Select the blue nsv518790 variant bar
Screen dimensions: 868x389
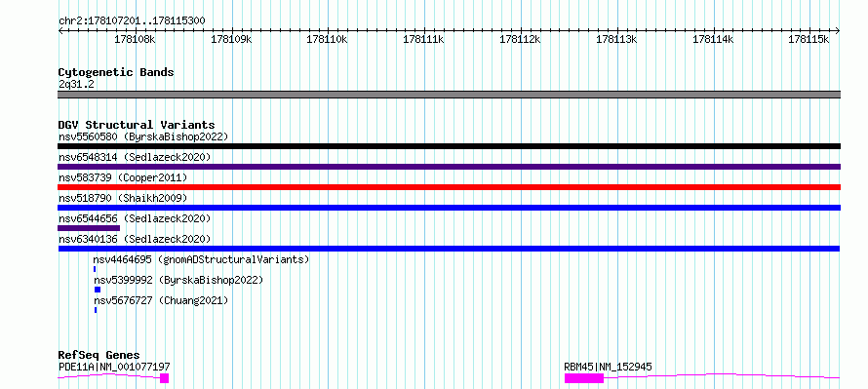[449, 208]
